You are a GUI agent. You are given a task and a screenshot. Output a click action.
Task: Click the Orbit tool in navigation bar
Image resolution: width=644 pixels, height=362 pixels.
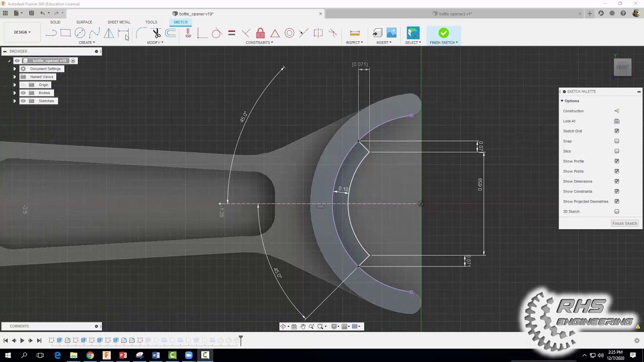click(x=283, y=326)
